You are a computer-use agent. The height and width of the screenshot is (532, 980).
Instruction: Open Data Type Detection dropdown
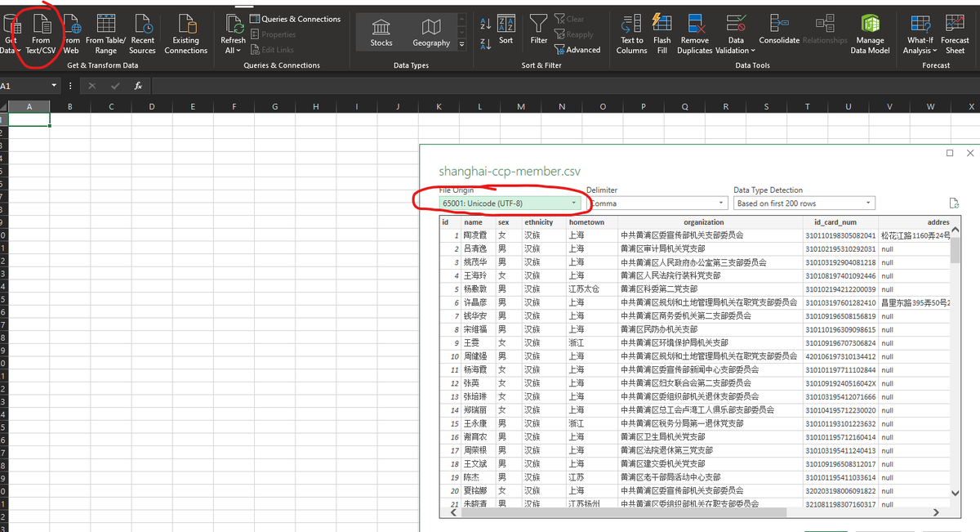(x=804, y=203)
